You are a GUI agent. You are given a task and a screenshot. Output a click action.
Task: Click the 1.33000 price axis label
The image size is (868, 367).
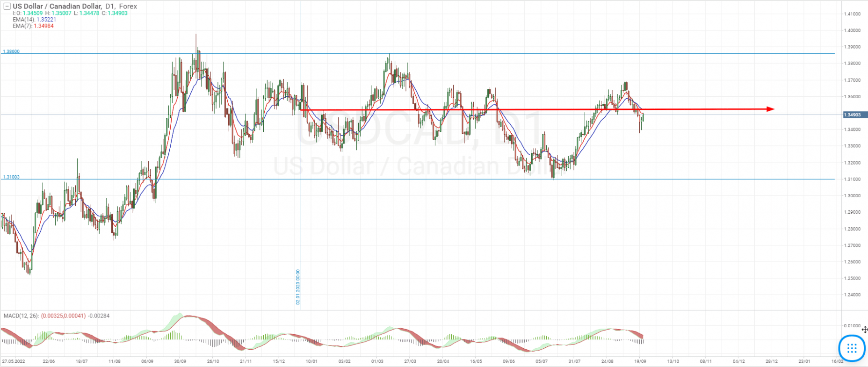point(852,146)
